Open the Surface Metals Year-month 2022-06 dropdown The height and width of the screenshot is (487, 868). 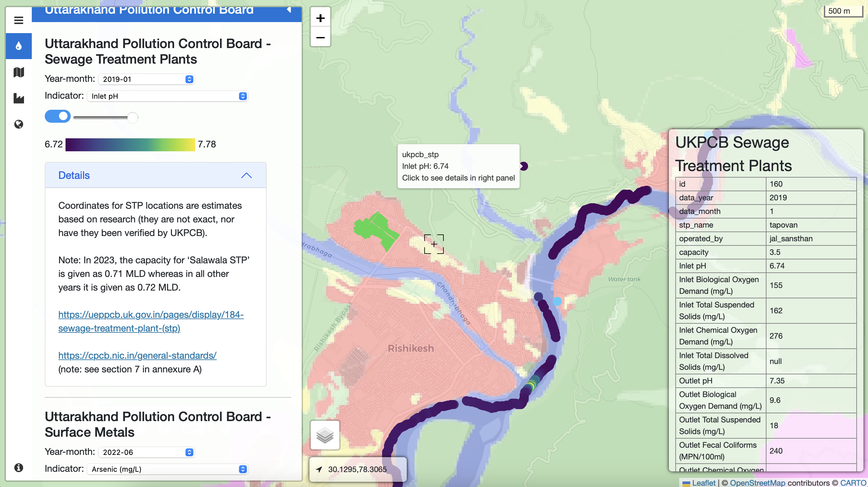(147, 452)
